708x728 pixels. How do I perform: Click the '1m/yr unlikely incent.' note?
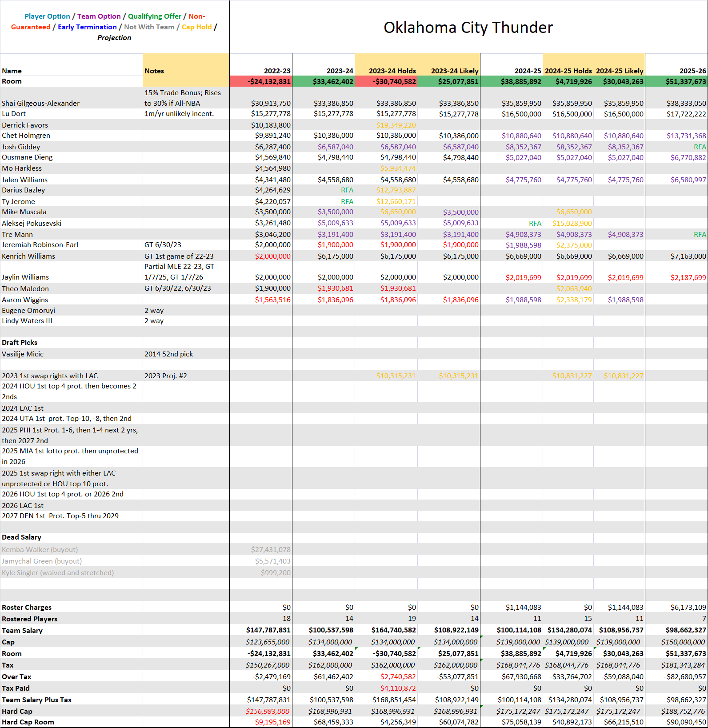pyautogui.click(x=179, y=114)
